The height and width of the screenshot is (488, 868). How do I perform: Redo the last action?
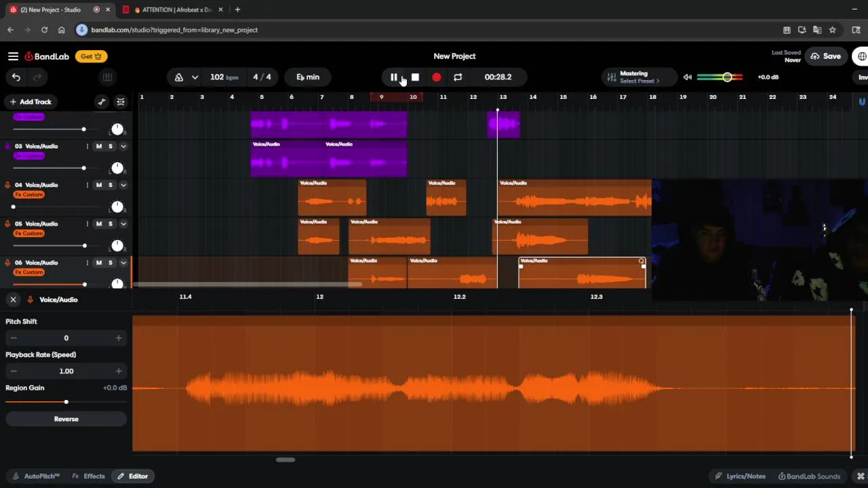[37, 77]
